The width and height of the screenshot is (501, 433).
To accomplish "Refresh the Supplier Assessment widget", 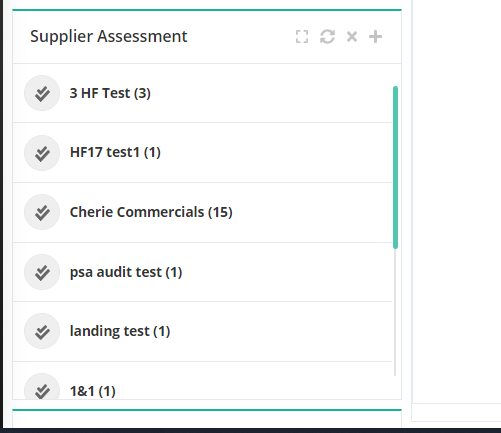I will pyautogui.click(x=327, y=37).
